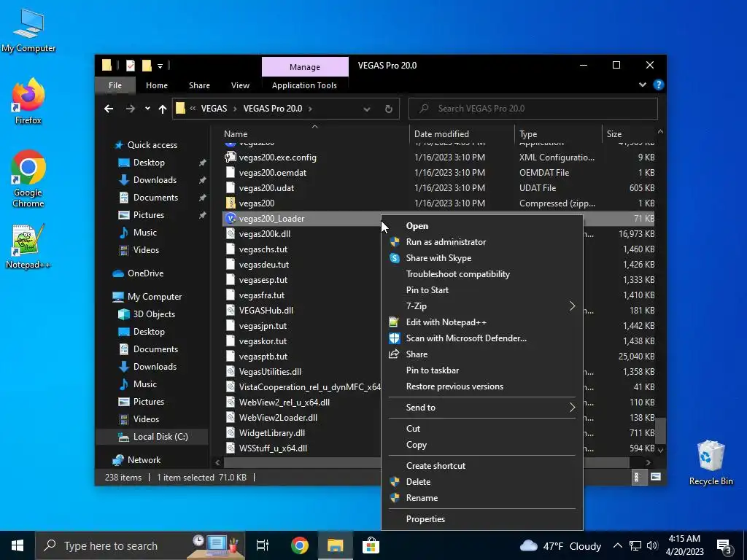Image resolution: width=747 pixels, height=560 pixels.
Task: Click the shield icon beside Run as administrator
Action: point(395,242)
